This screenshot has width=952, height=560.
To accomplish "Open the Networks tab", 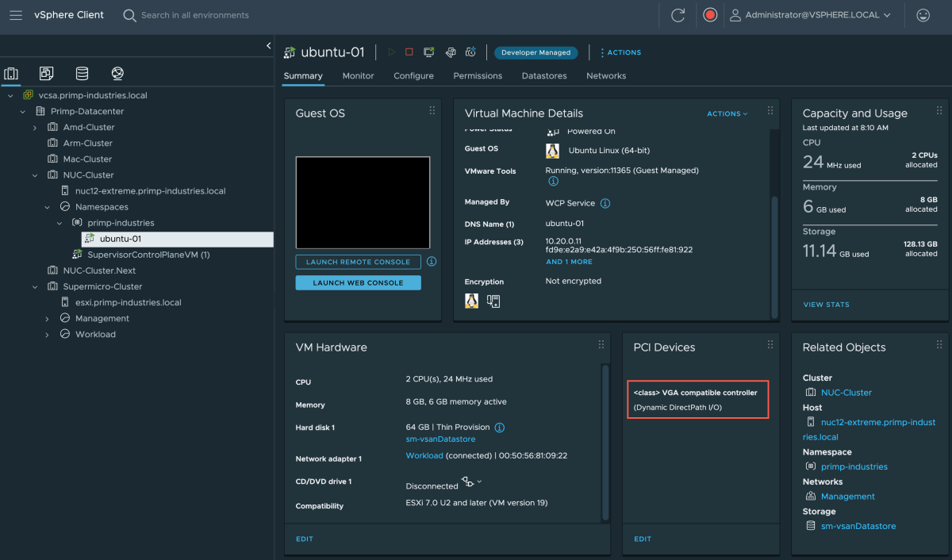I will pyautogui.click(x=606, y=76).
